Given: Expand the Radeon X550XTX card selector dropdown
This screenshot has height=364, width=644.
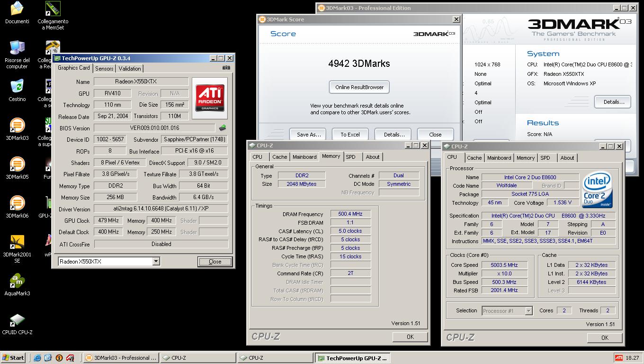Looking at the screenshot, I should click(156, 262).
